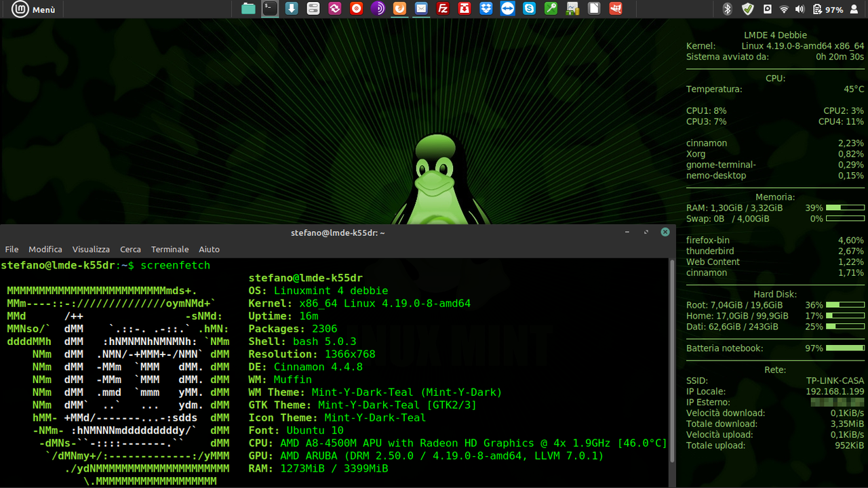Click the 'Uptime: 16m' line in the terminal

283,316
